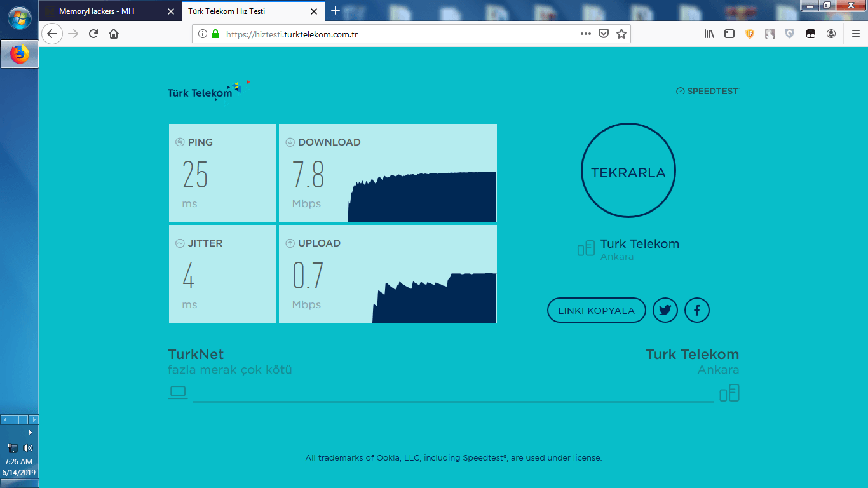Click the green secure connection padlock
The width and height of the screenshot is (868, 488).
pos(215,34)
